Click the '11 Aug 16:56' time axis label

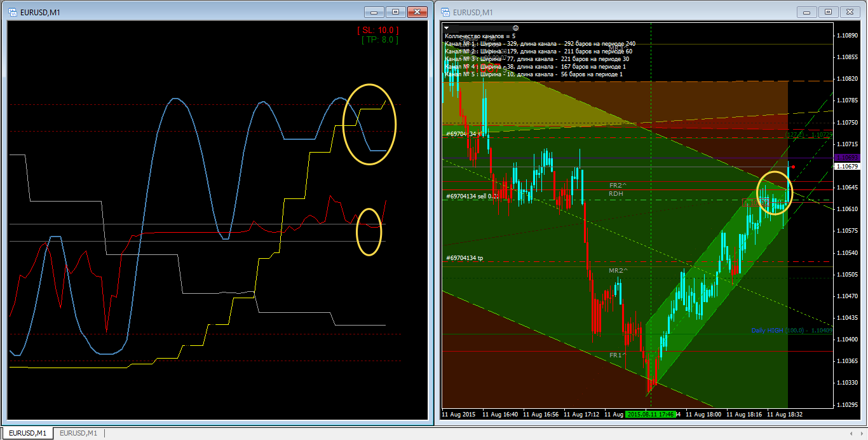pos(541,414)
